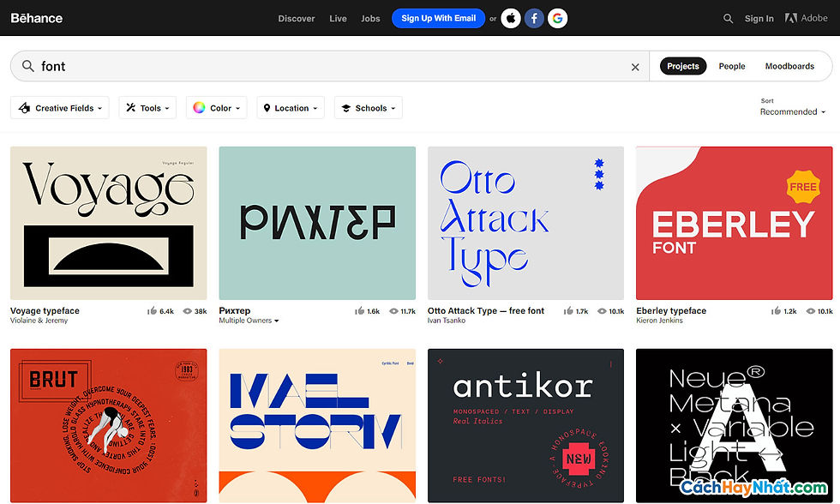The image size is (840, 504).
Task: Open Otto Attack Type — free font title
Action: pos(485,310)
